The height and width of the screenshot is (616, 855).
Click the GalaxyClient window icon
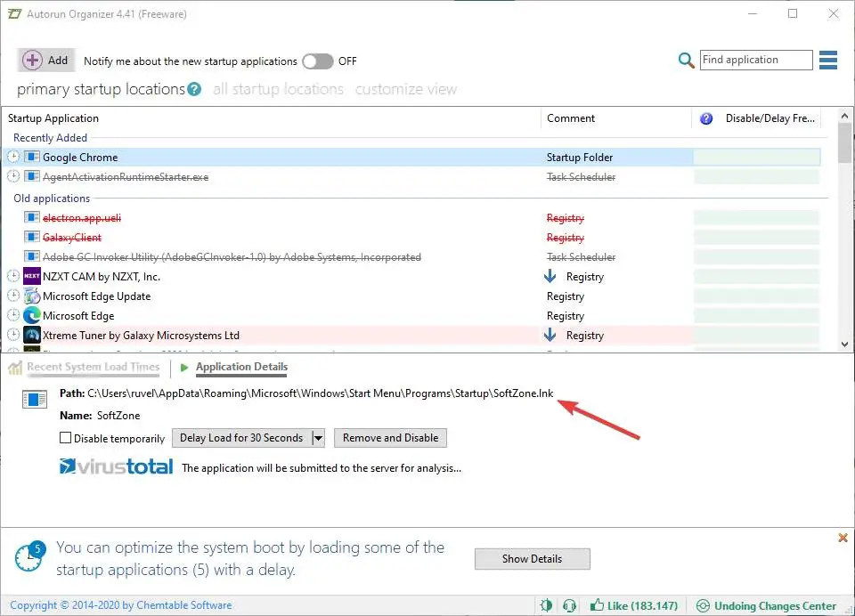32,237
